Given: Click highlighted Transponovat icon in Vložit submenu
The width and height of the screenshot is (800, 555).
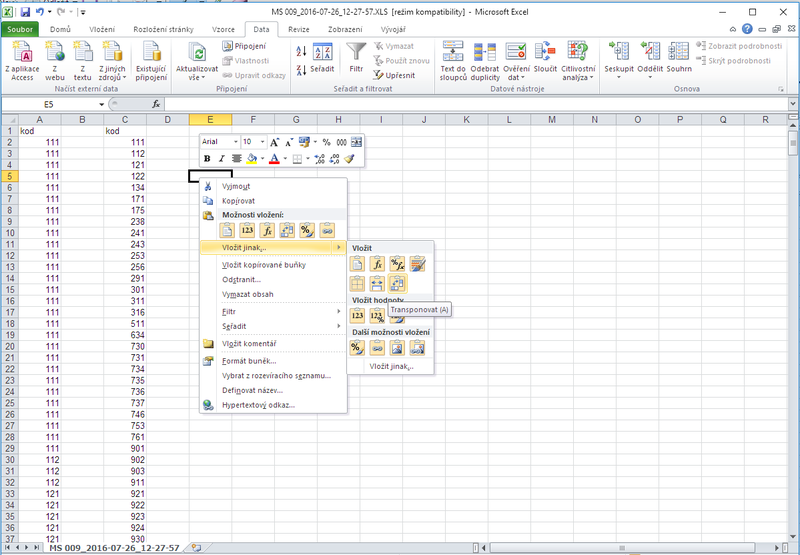Looking at the screenshot, I should click(x=397, y=283).
